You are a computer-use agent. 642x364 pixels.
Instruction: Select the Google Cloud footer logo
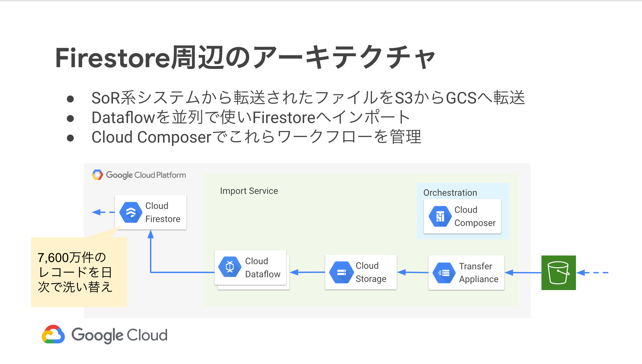104,335
